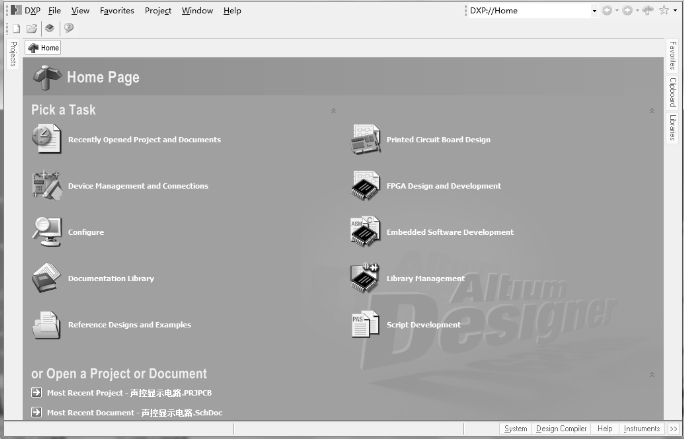Click the Printed Circuit Board Design icon
This screenshot has width=684, height=439.
point(366,139)
